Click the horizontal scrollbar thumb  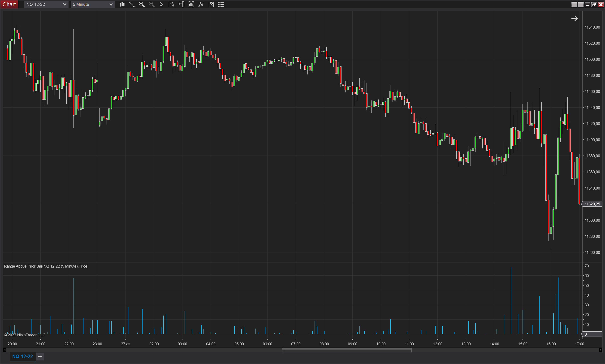(x=347, y=350)
